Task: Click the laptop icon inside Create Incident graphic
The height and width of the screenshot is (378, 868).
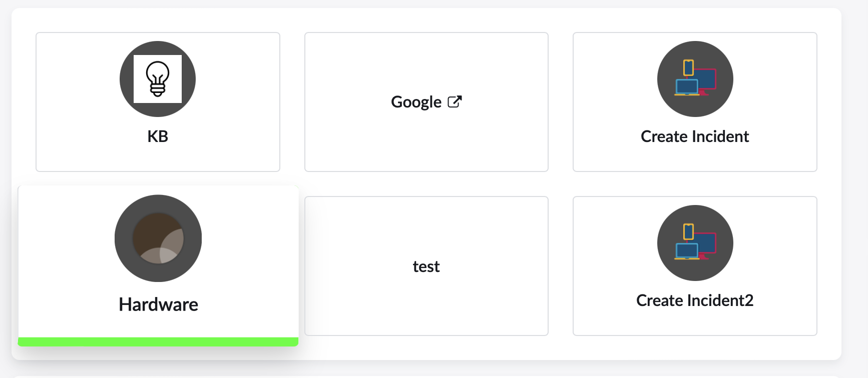Action: click(688, 86)
